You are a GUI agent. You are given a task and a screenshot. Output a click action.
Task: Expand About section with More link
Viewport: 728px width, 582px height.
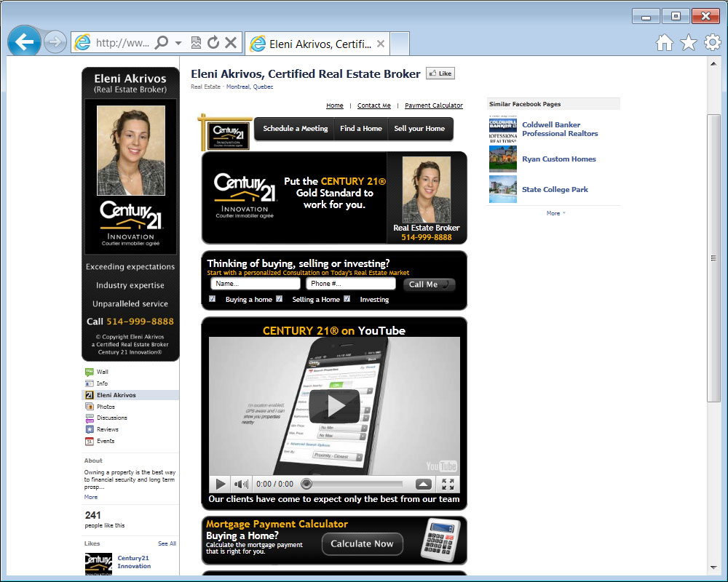(91, 497)
